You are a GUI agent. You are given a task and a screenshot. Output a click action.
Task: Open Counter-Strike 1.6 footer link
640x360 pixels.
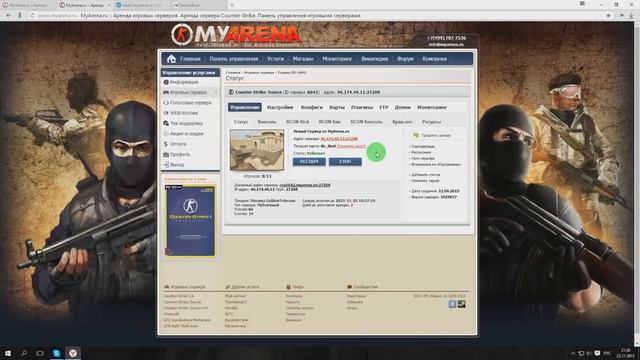click(179, 296)
